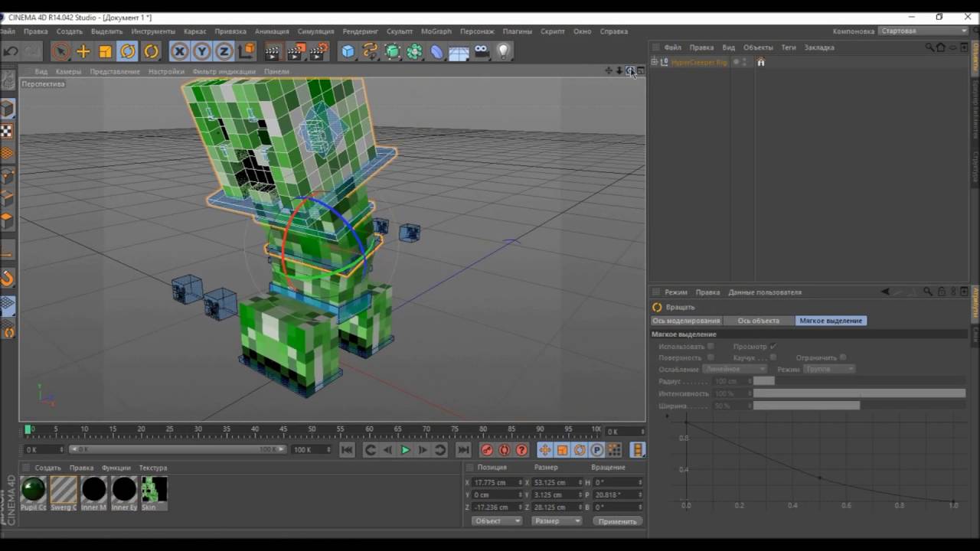
Task: Toggle the X axis lock
Action: [179, 51]
